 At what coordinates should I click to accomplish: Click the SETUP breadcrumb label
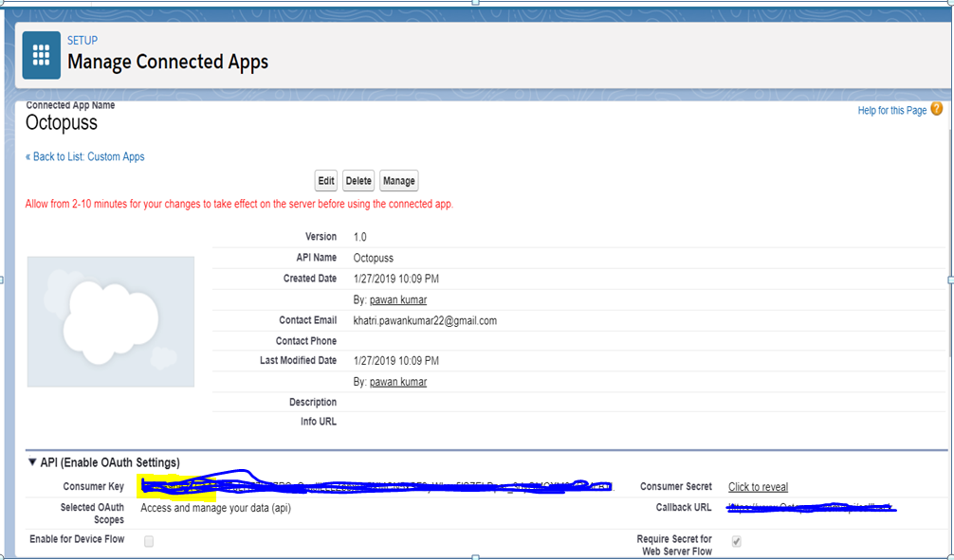[83, 41]
